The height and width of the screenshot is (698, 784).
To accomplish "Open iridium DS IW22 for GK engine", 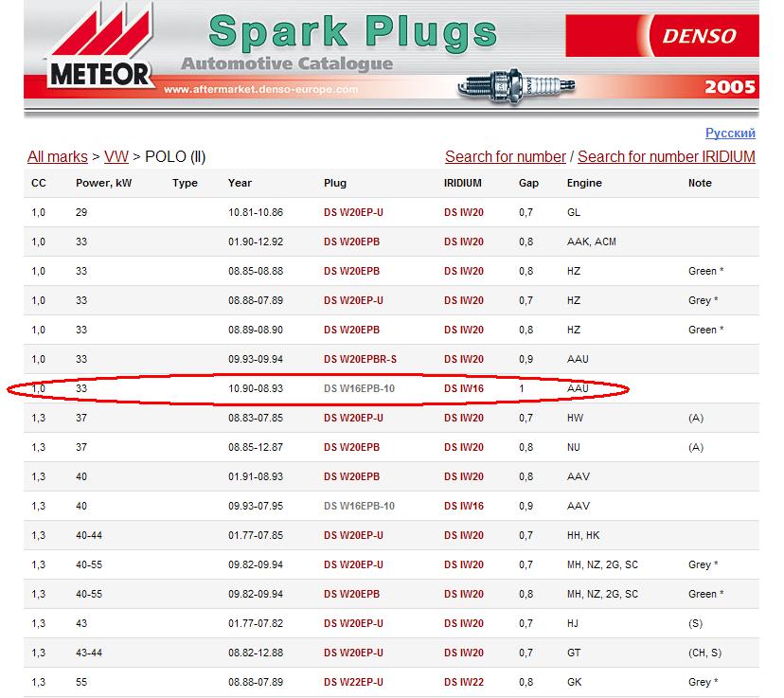I will coord(464,683).
